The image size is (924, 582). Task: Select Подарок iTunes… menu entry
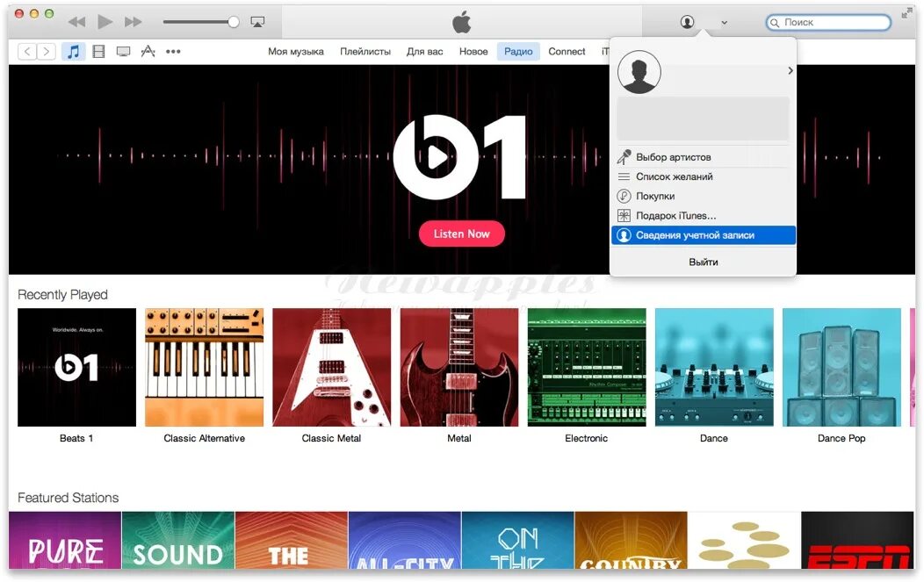703,216
